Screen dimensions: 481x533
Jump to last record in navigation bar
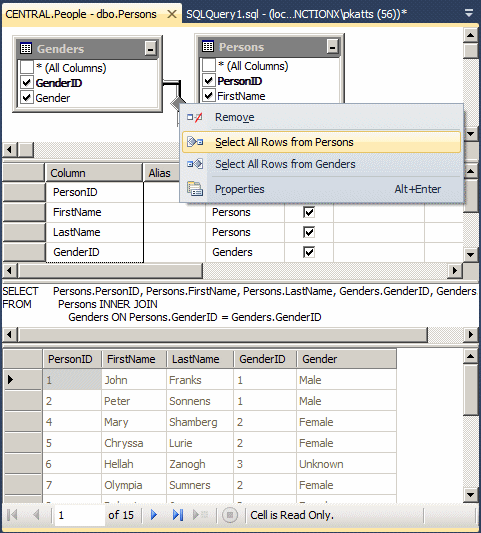[x=178, y=515]
